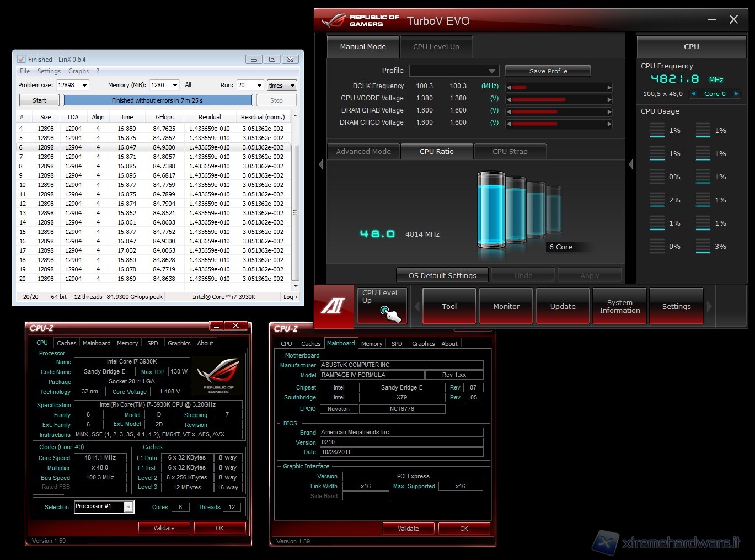Advance to next core with right arrow
Image resolution: width=755 pixels, height=560 pixels.
(736, 94)
